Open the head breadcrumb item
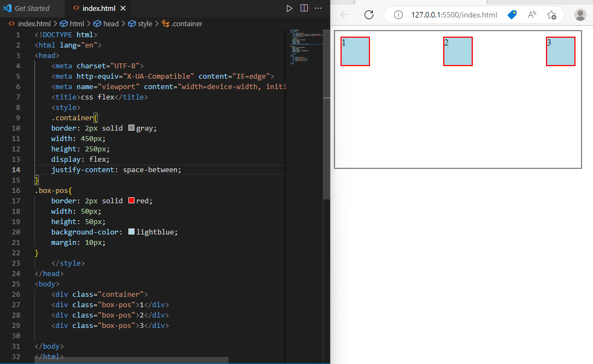 coord(106,24)
